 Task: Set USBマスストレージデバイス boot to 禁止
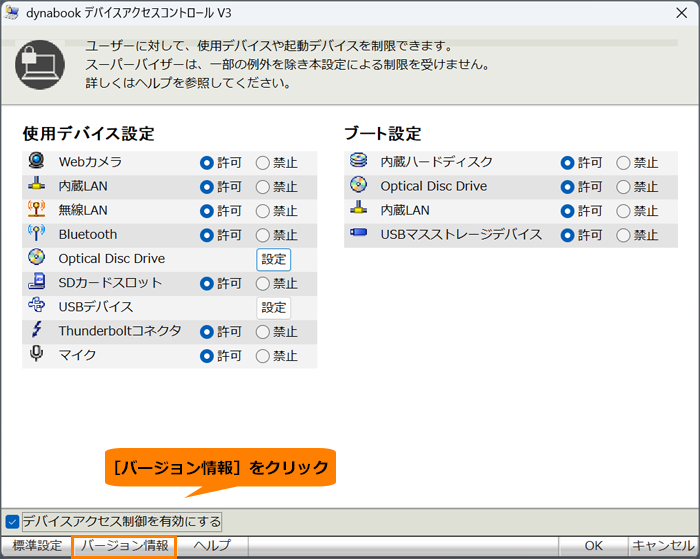tap(623, 235)
